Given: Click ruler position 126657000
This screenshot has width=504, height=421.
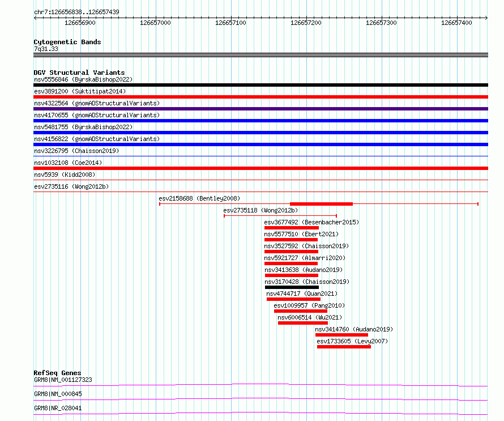Looking at the screenshot, I should [x=155, y=23].
